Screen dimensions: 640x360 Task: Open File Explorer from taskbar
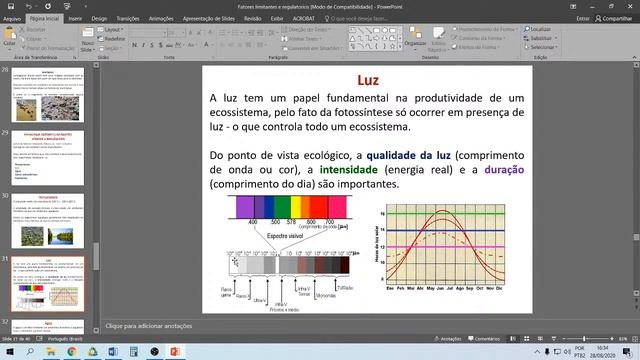51,351
